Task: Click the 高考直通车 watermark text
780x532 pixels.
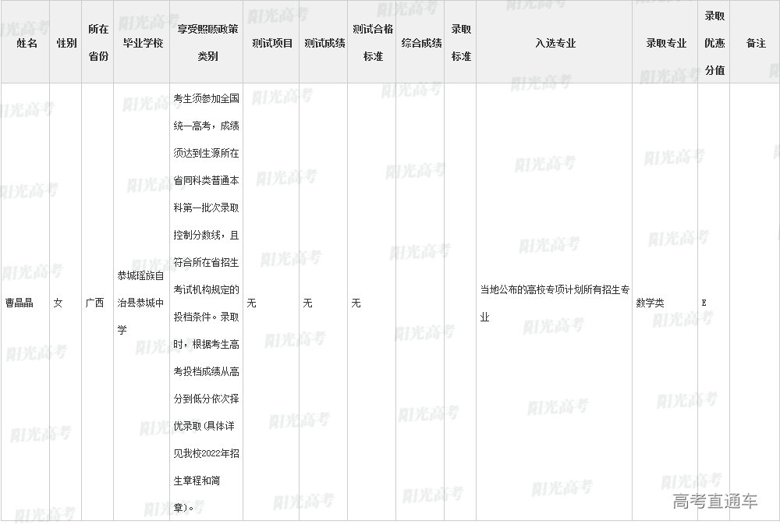Action: [714, 502]
